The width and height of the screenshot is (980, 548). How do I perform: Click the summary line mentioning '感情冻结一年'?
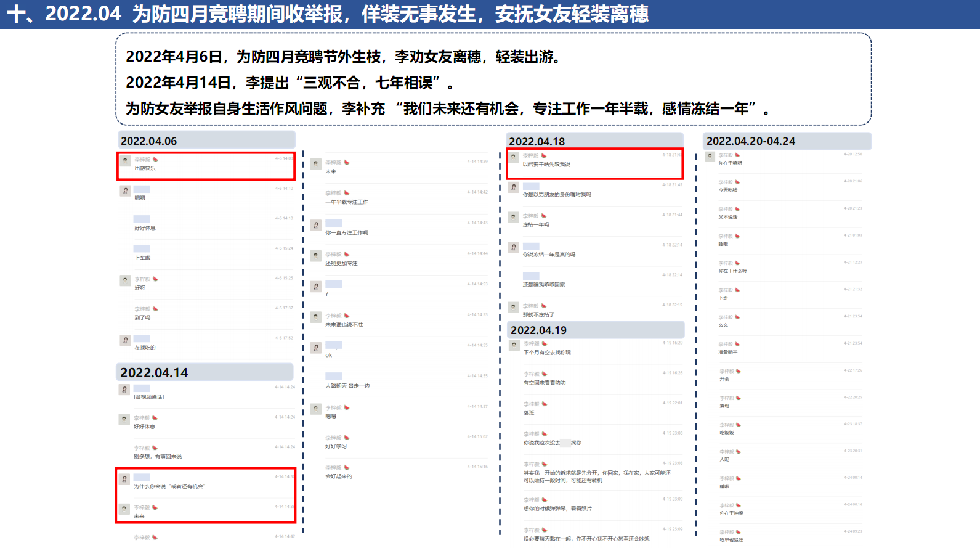449,108
